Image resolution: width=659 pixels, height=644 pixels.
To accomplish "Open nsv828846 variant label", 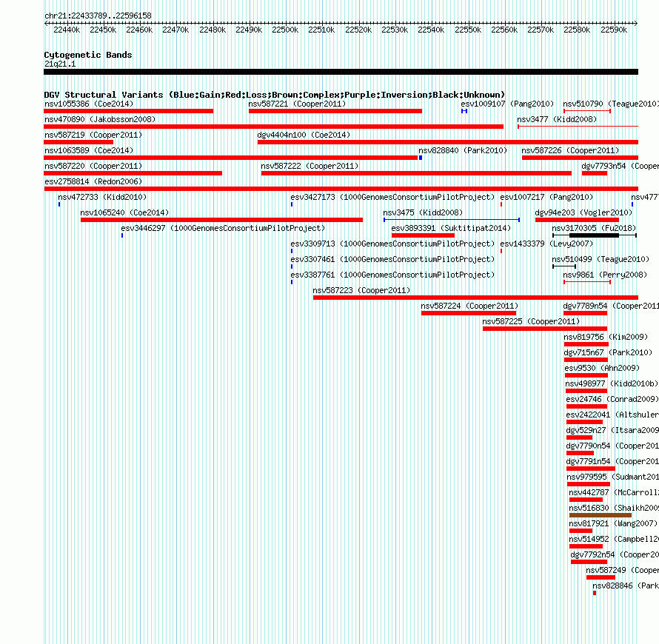I will (626, 586).
